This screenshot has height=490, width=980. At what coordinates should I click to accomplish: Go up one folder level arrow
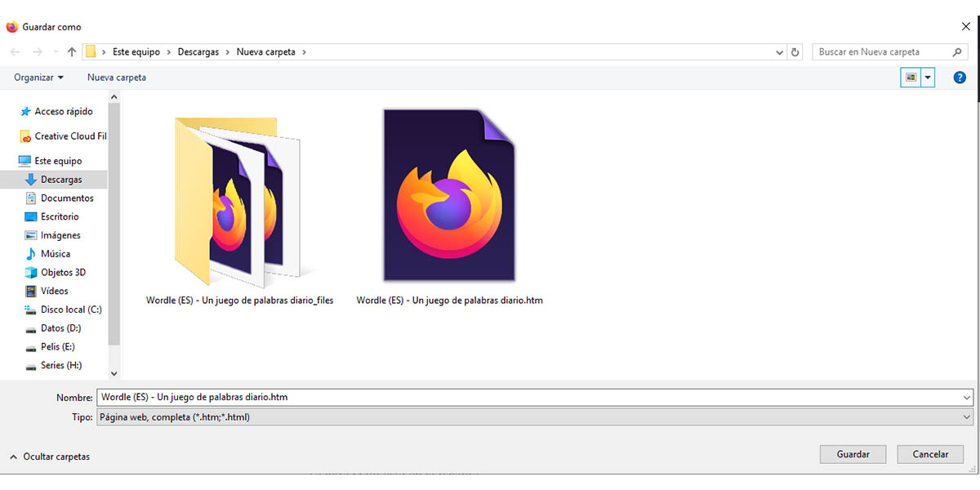click(x=72, y=51)
